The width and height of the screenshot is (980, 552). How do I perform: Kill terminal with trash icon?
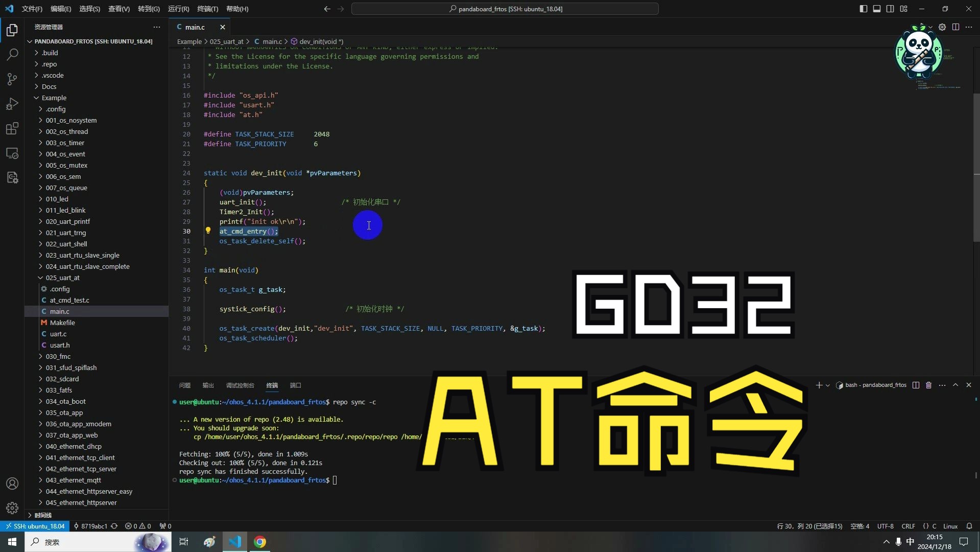(929, 385)
